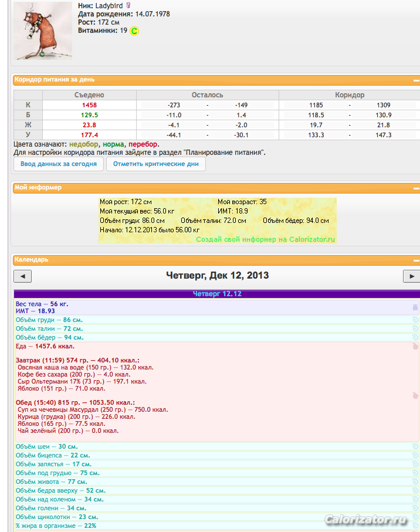The height and width of the screenshot is (532, 420).
Task: Click Чай зелёный food entry
Action: pyautogui.click(x=68, y=431)
